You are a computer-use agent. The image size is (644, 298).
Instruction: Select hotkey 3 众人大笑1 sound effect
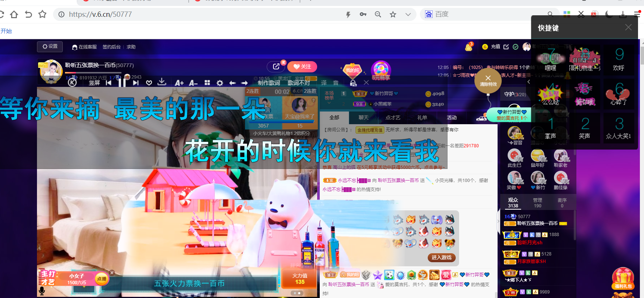[619, 128]
